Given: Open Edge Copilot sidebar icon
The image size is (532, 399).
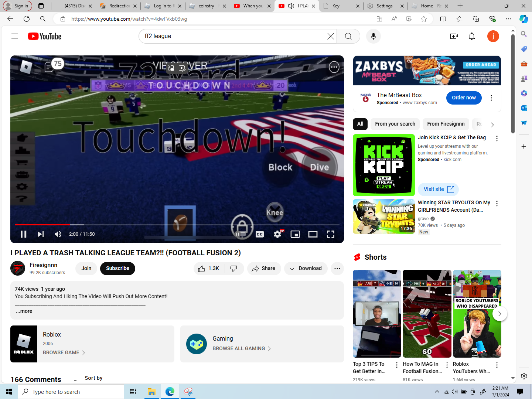Looking at the screenshot, I should tap(524, 19).
